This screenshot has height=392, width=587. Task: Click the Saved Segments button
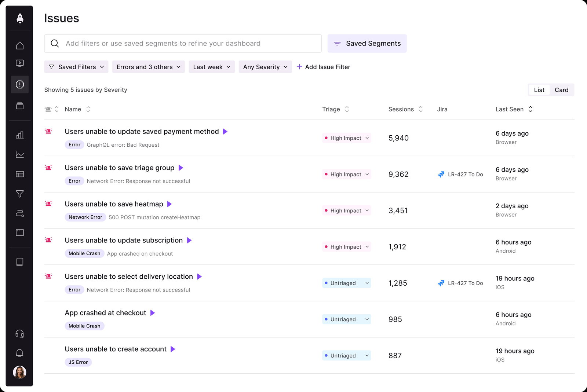pyautogui.click(x=367, y=43)
